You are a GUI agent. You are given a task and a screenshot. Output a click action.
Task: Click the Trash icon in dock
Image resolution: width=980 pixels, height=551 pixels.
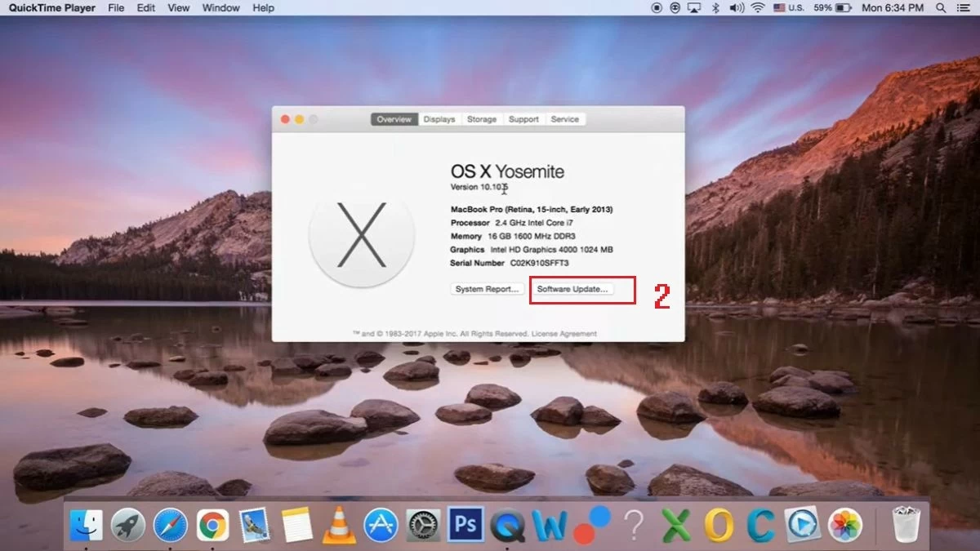(906, 524)
